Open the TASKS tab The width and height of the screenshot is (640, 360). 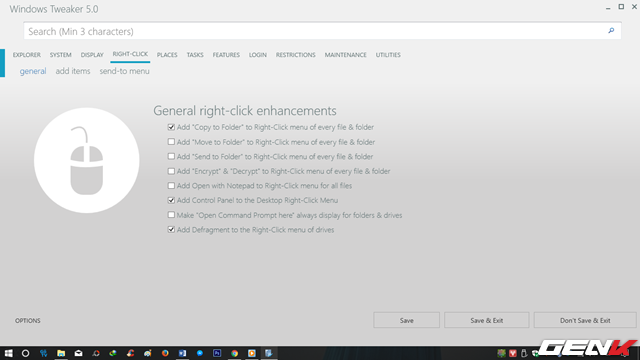point(195,55)
